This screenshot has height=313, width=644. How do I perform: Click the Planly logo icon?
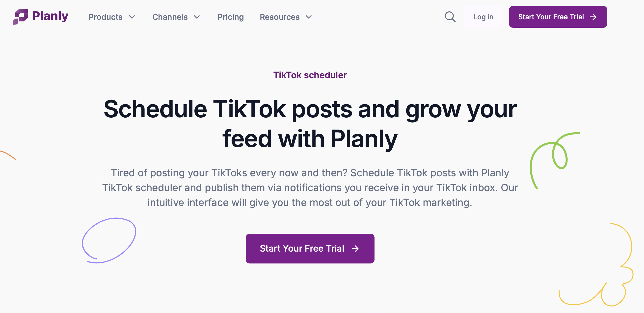(21, 17)
